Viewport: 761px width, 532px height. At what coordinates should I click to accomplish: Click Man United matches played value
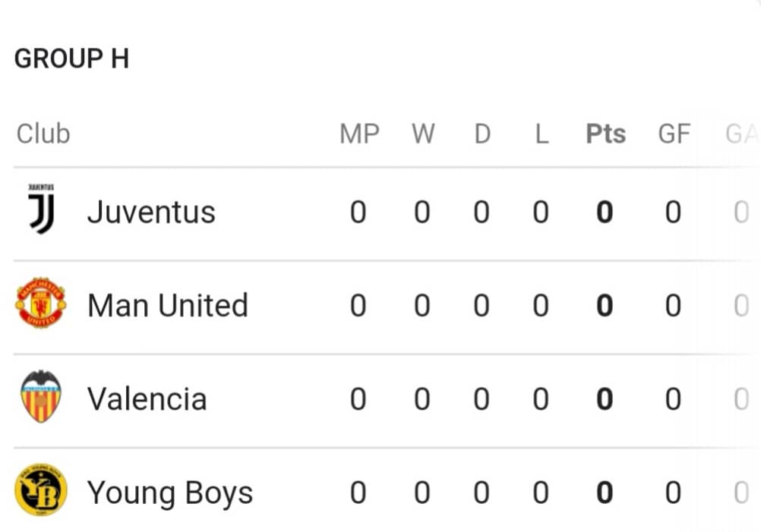pos(358,306)
